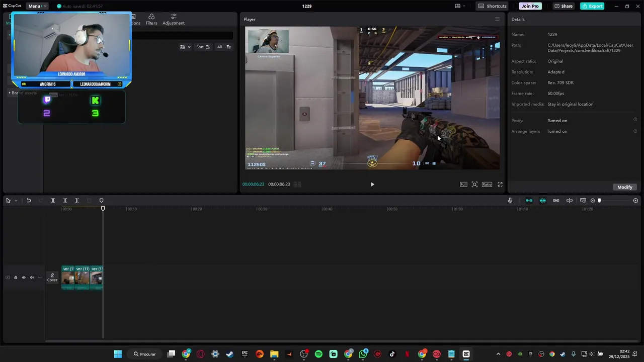The width and height of the screenshot is (644, 362).
Task: Open Spotify from the taskbar
Action: tap(318, 354)
